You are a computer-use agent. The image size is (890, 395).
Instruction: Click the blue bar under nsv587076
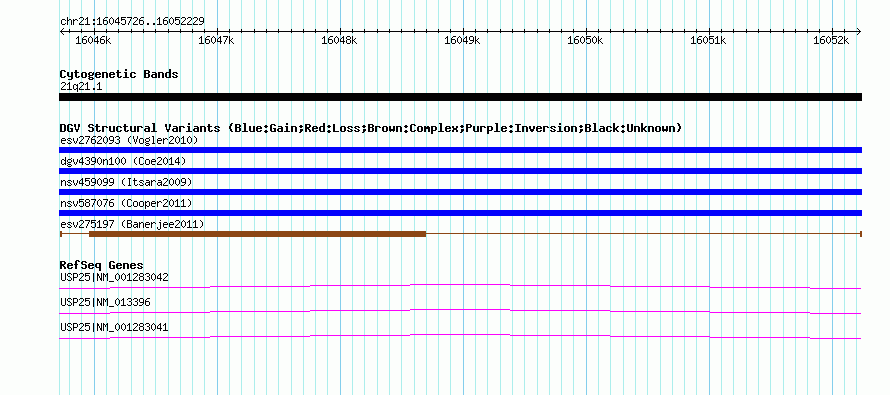pos(460,213)
